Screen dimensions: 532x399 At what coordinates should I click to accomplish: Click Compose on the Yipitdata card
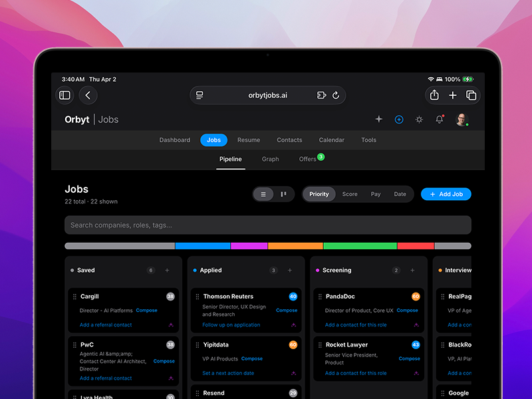tap(252, 358)
